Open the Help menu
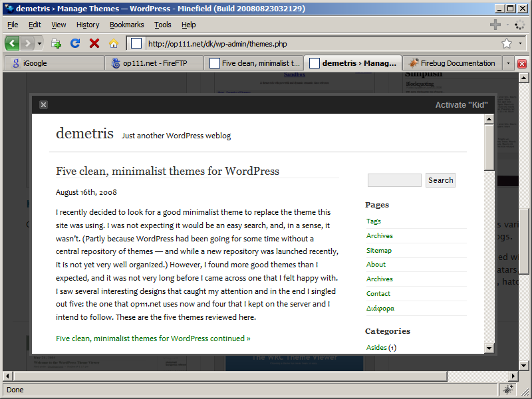532x399 pixels. click(x=189, y=25)
